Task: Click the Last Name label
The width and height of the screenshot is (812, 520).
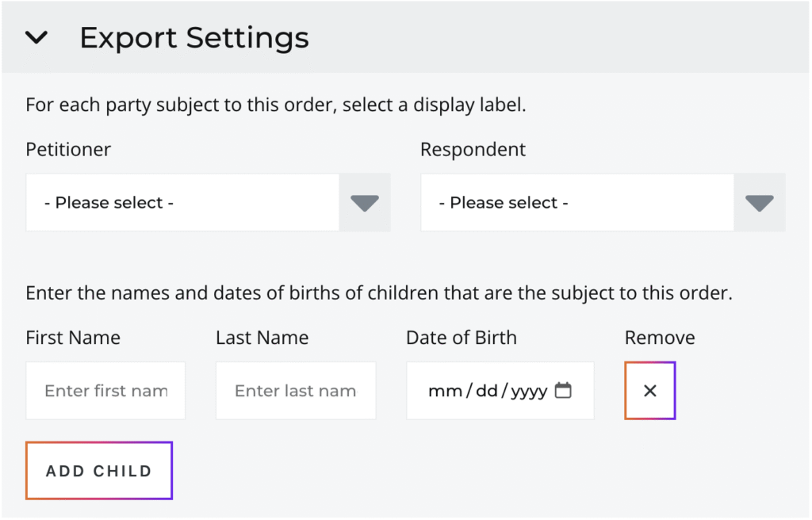Action: (262, 338)
